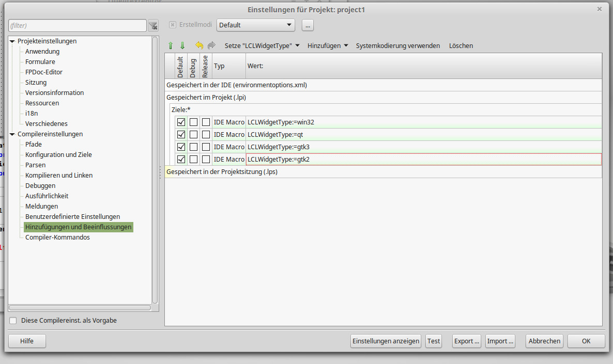Close the project settings dialog window
The width and height of the screenshot is (613, 364).
point(600,9)
